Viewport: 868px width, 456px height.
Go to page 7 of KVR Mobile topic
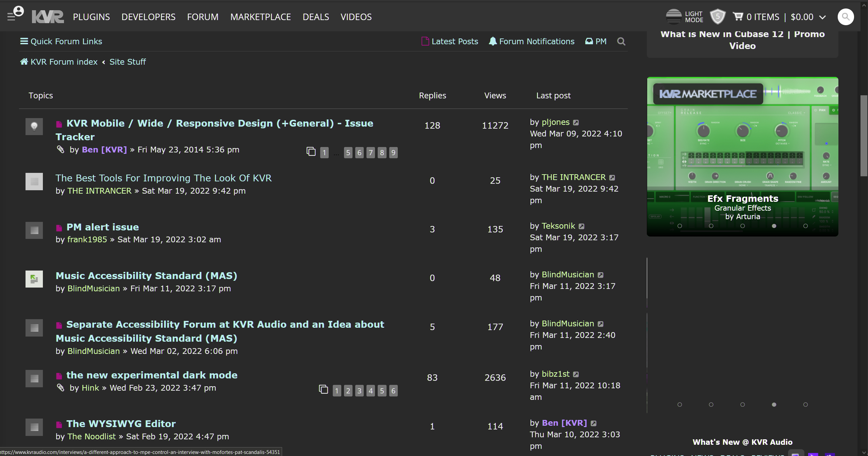click(371, 152)
